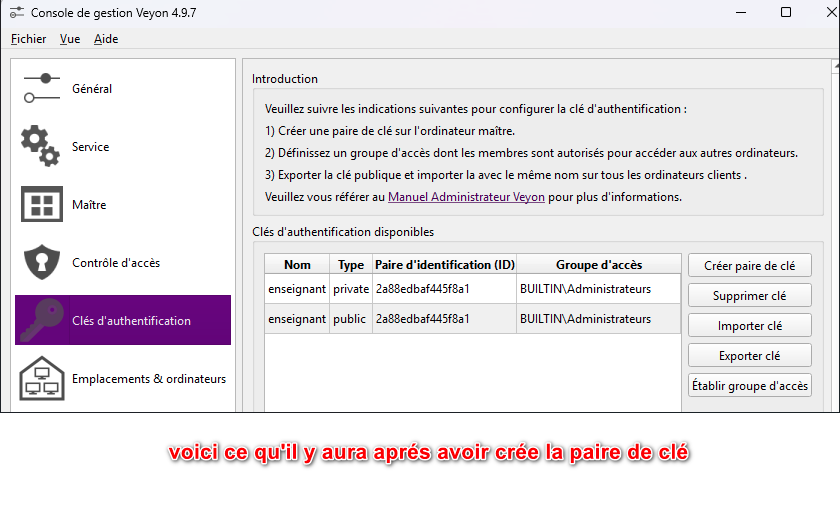Open the Manuel Administrateur Veyon link
Screen dimensions: 840x506
[x=466, y=197]
